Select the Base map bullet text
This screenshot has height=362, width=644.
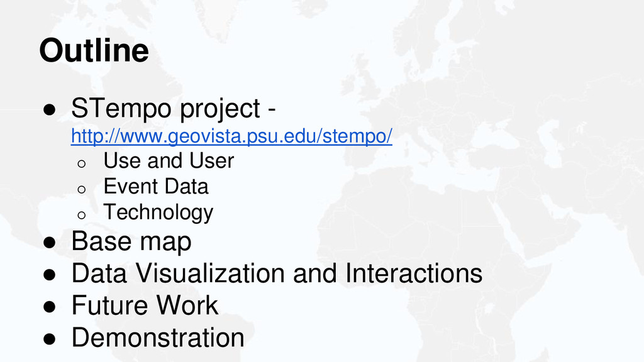[x=131, y=241]
